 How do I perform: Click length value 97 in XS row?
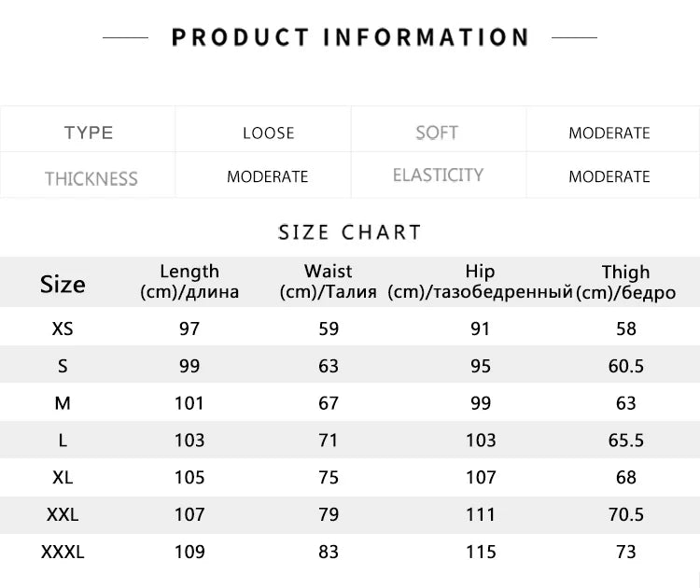[189, 329]
